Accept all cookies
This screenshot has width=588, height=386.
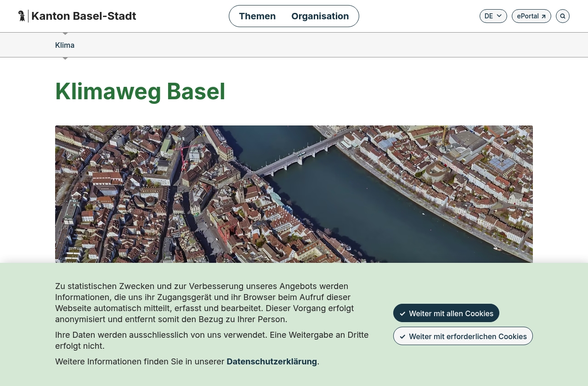[x=446, y=313]
